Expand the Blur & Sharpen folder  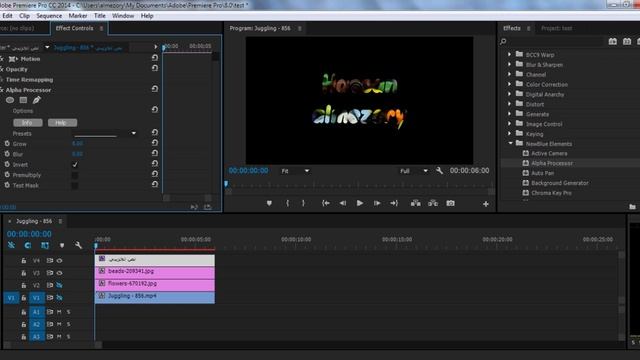tap(509, 64)
